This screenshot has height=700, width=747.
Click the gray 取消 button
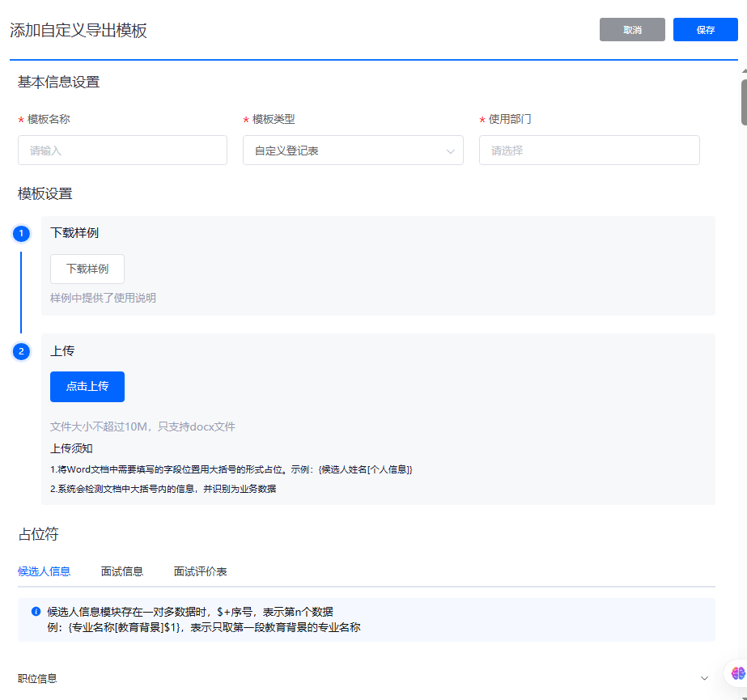tap(632, 30)
